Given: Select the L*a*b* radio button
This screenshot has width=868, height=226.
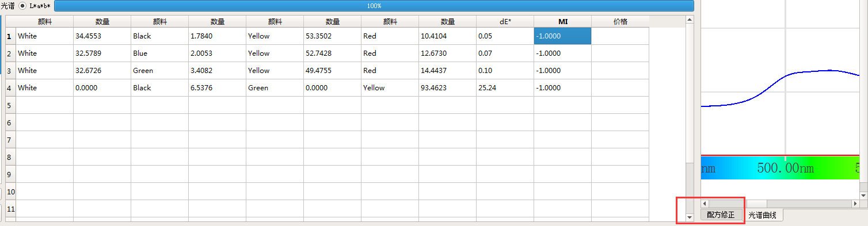Looking at the screenshot, I should coord(22,6).
